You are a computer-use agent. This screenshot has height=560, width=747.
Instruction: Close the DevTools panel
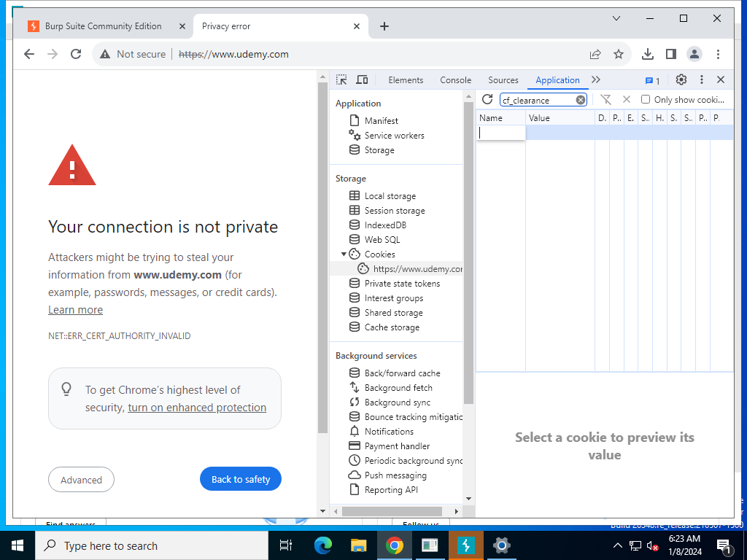point(721,79)
